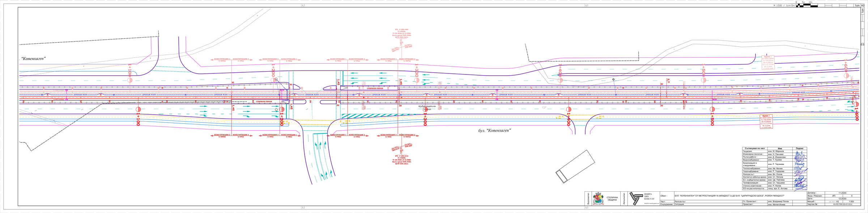Click the bold red 1+600 chainage label
Screen dimensions: 868x213
(x=856, y=114)
